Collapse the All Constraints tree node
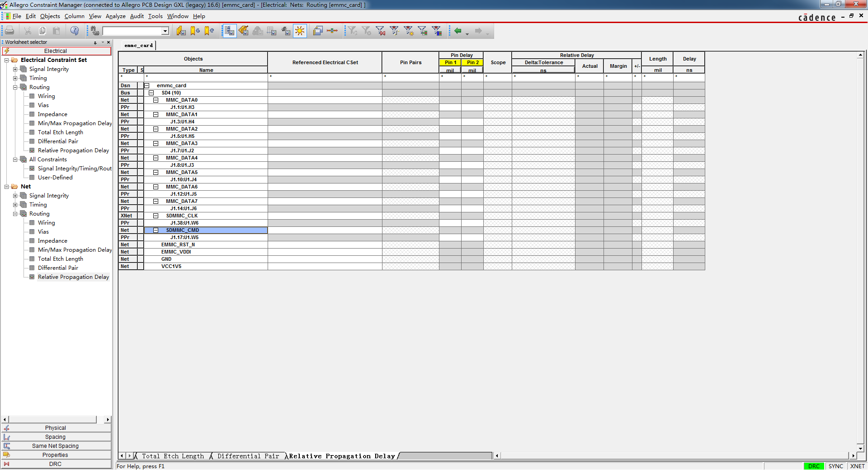868x470 pixels. [x=15, y=160]
